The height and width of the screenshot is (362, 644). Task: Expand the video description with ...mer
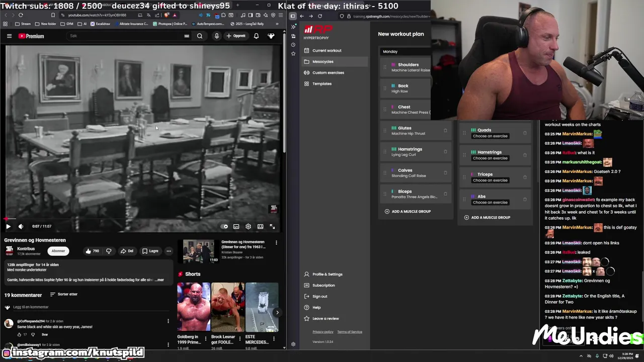pyautogui.click(x=159, y=280)
